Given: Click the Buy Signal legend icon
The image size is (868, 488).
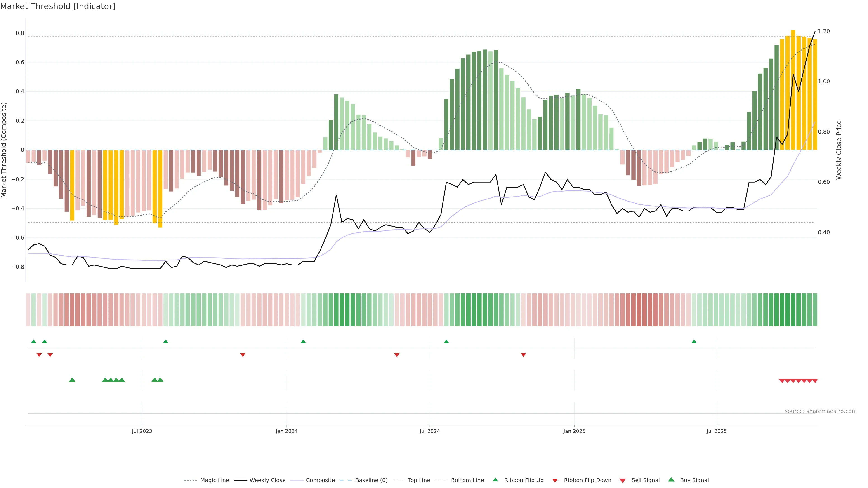Looking at the screenshot, I should [671, 480].
